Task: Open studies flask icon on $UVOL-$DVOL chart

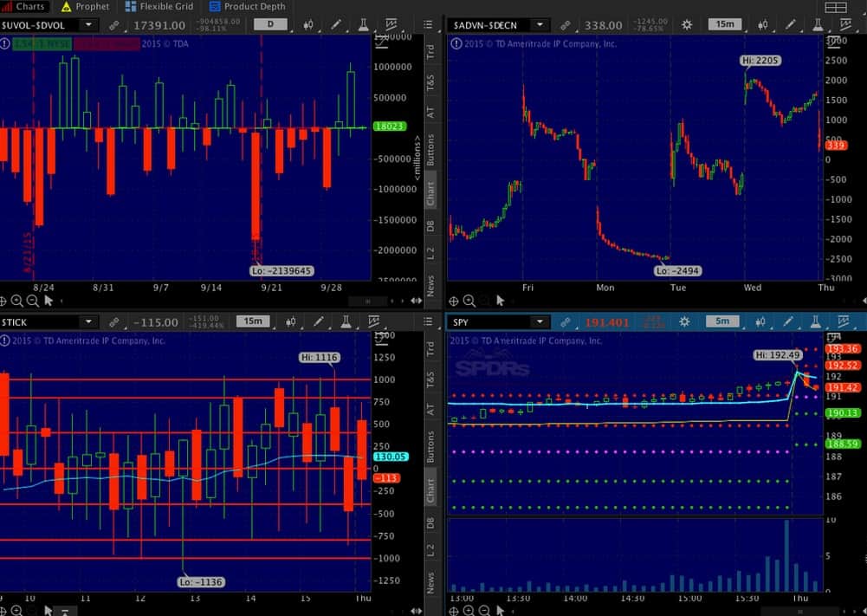Action: [363, 25]
